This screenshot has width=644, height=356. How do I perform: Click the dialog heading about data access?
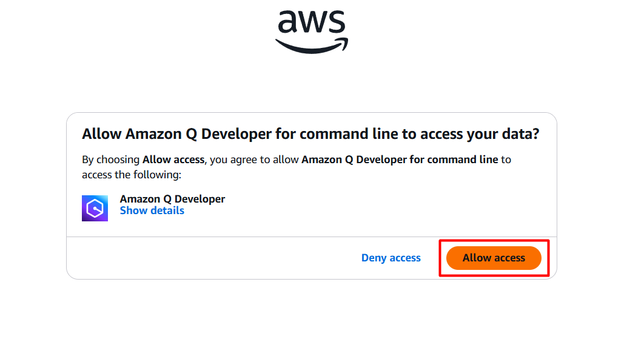[x=310, y=134]
